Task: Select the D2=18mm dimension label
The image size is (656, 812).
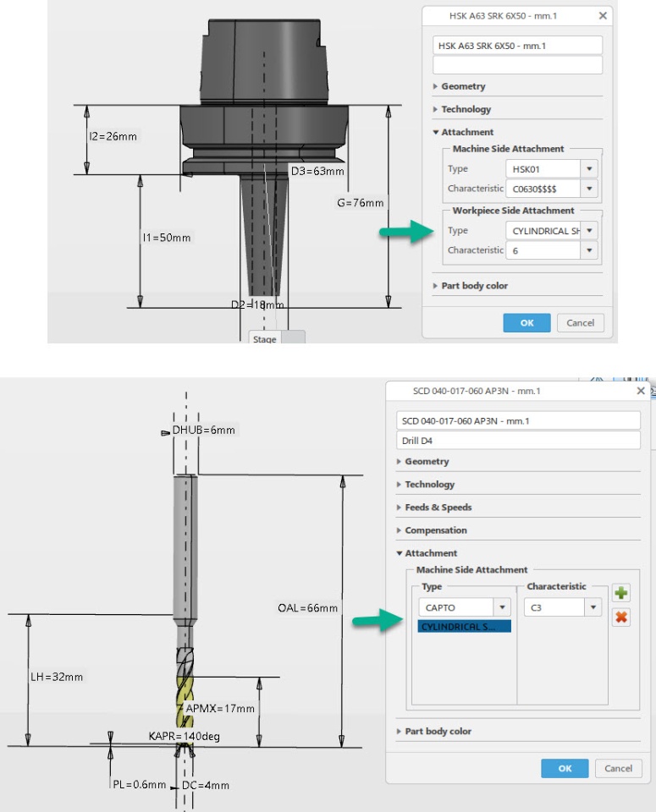Action: (x=257, y=304)
